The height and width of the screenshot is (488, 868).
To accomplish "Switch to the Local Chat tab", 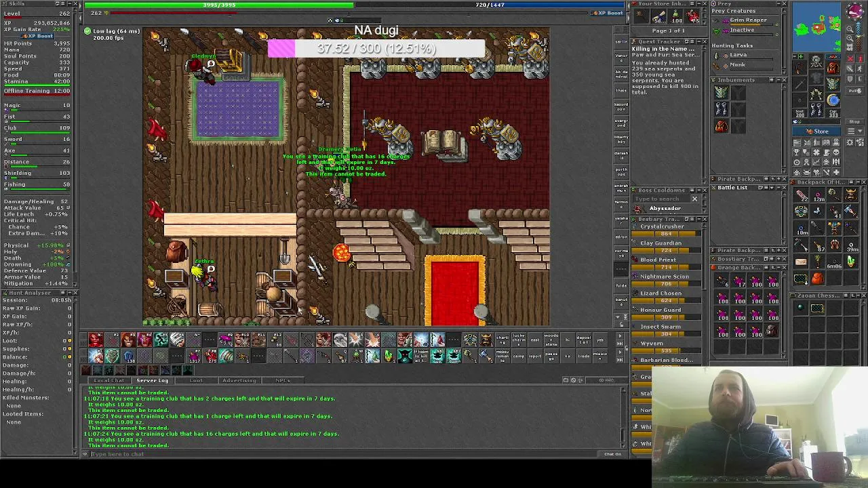I will point(109,381).
